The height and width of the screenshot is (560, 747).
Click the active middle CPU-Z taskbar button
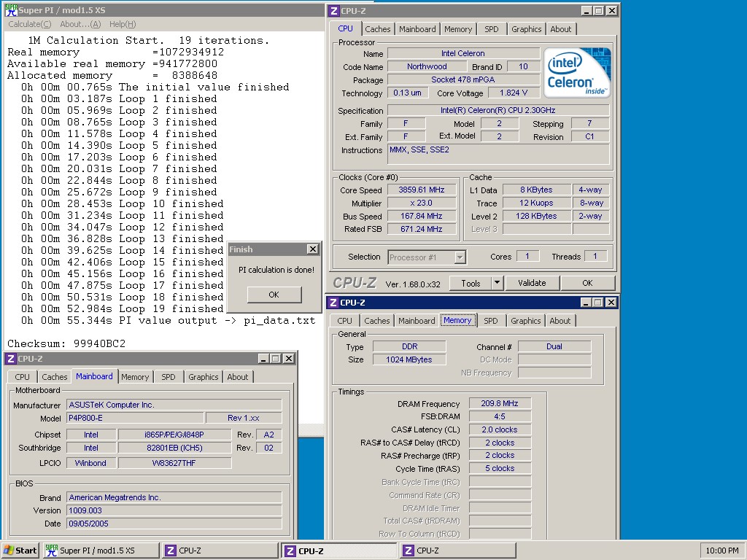click(x=338, y=551)
